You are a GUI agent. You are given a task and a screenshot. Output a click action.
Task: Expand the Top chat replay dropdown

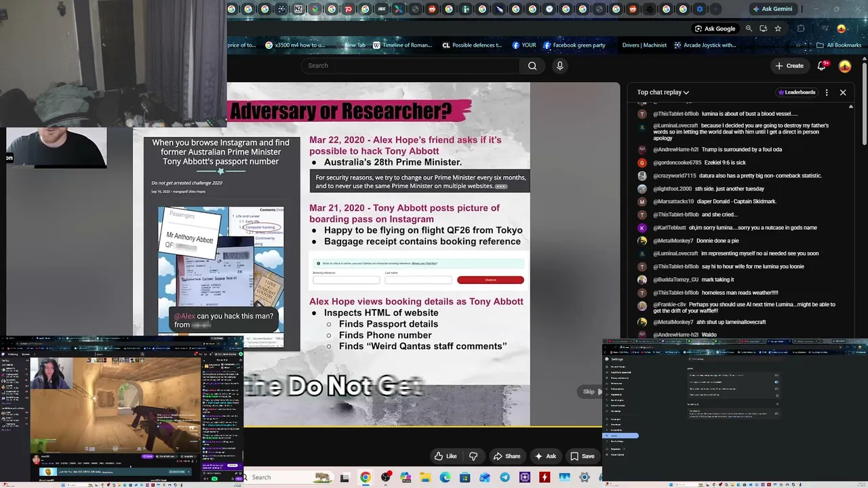coord(663,92)
